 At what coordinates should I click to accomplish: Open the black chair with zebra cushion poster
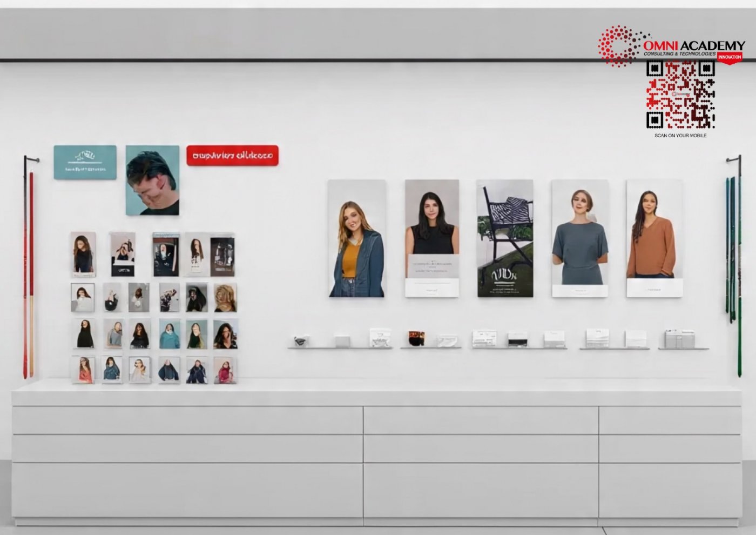pos(505,238)
